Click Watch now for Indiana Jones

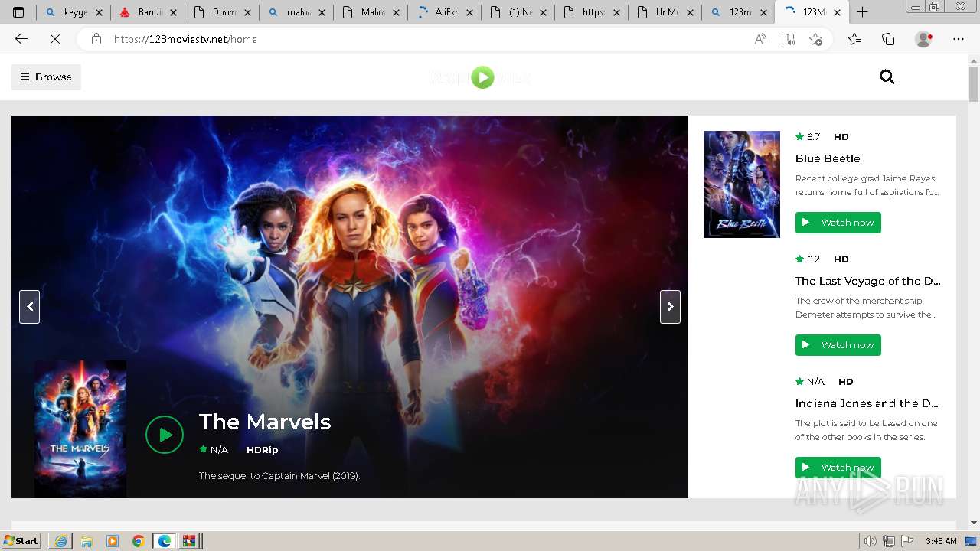(838, 468)
